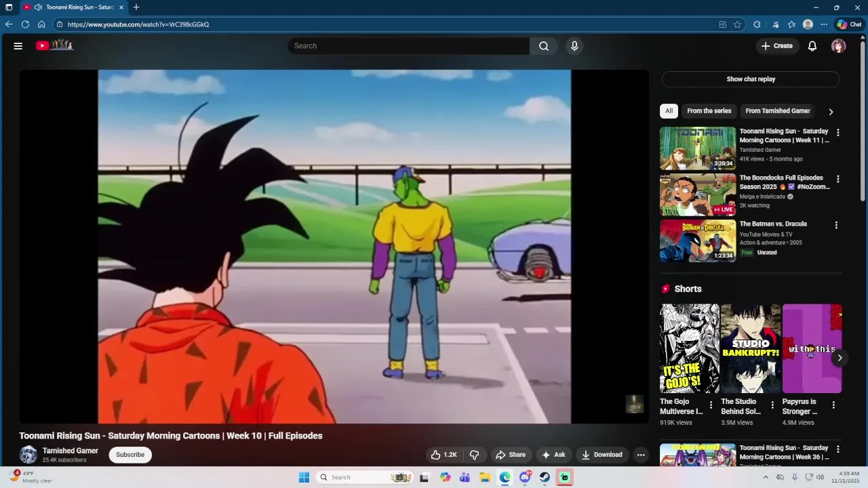
Task: Open options for Papyrus is Stronger short
Action: (833, 405)
